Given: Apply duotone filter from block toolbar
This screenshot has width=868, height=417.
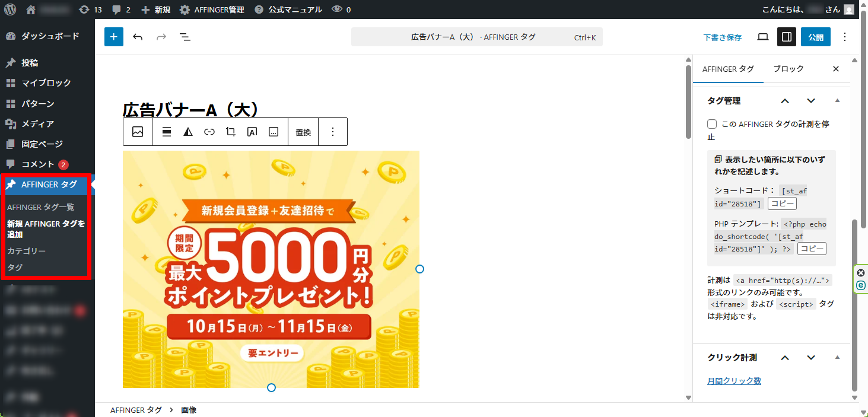Looking at the screenshot, I should click(188, 132).
